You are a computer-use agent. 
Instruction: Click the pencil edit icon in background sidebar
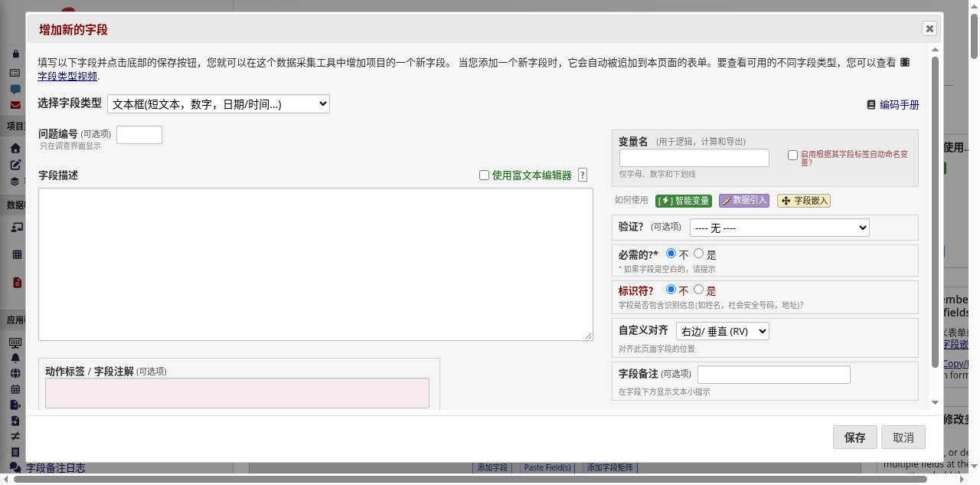pos(15,165)
